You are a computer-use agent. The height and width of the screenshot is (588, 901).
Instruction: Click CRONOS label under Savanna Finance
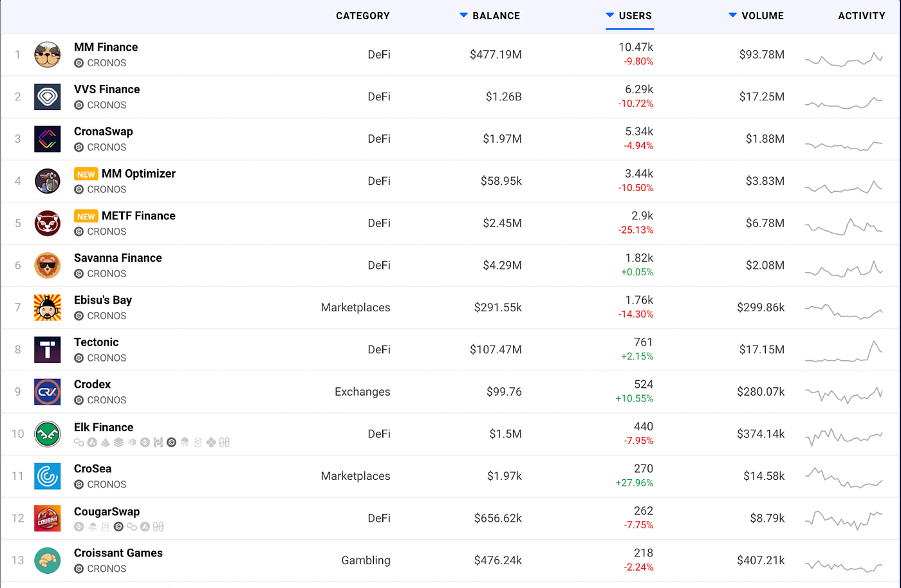click(x=107, y=273)
